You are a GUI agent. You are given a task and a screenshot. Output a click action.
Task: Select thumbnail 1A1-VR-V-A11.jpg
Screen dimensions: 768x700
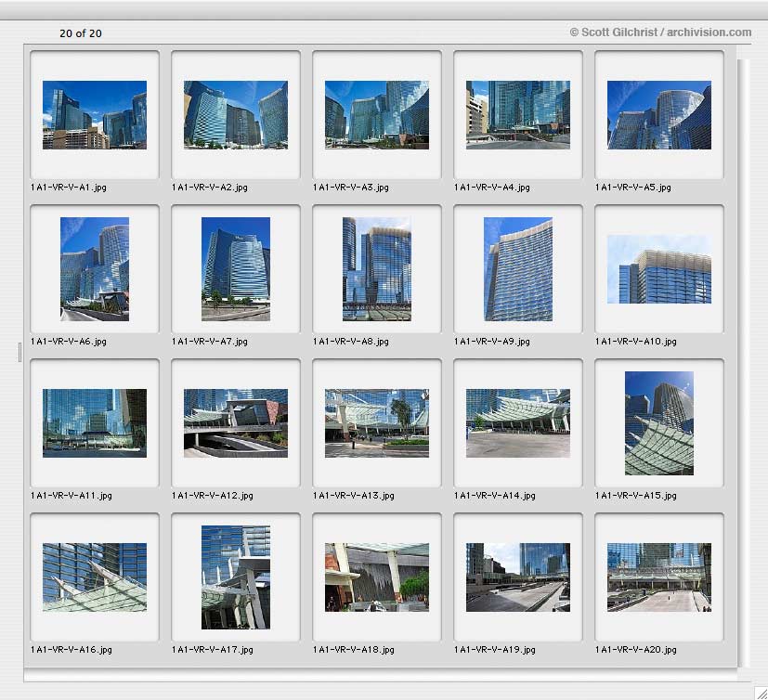(95, 423)
